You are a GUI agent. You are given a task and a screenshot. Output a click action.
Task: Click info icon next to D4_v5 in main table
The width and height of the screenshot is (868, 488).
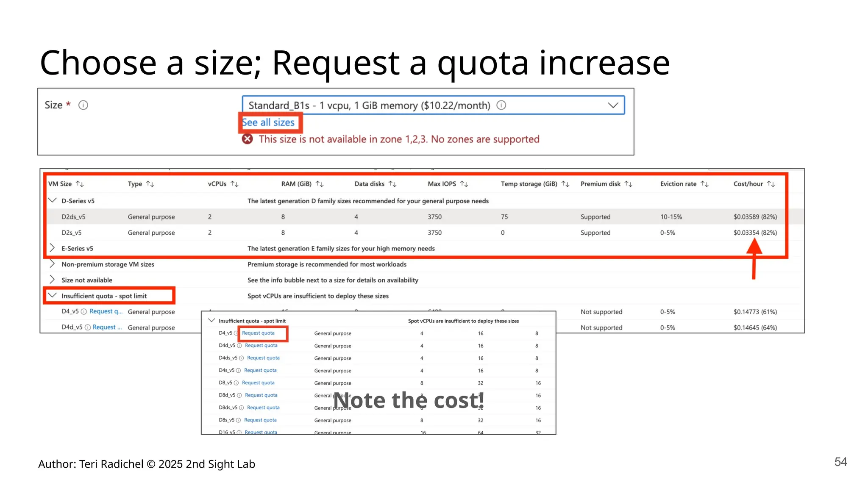[84, 311]
